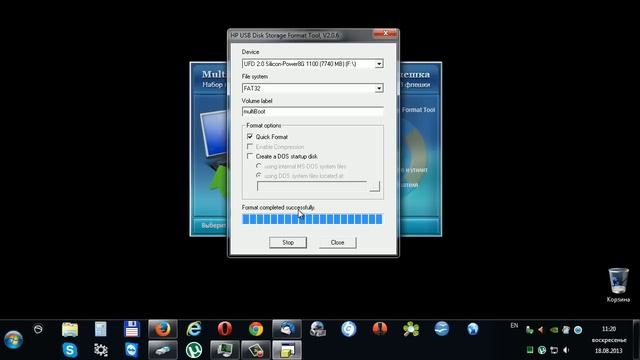Select using internal MS-DOS system files radio

259,166
